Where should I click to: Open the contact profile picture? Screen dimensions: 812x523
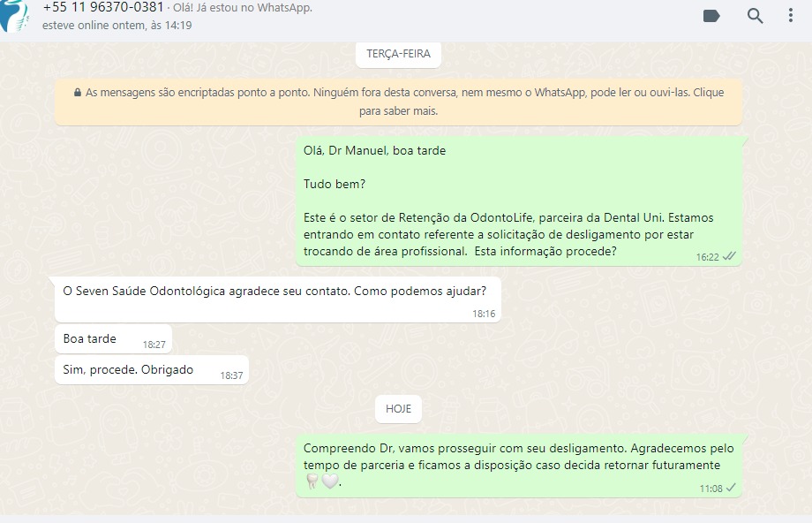click(13, 16)
